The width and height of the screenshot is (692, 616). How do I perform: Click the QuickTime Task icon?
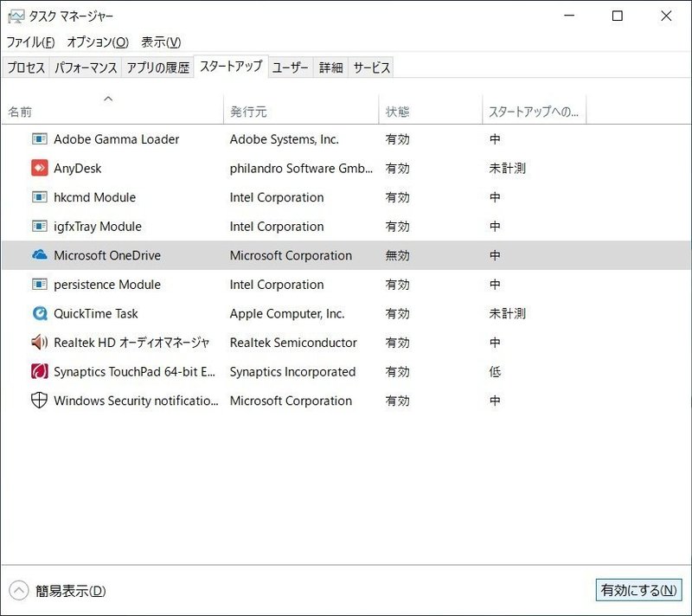tap(39, 313)
